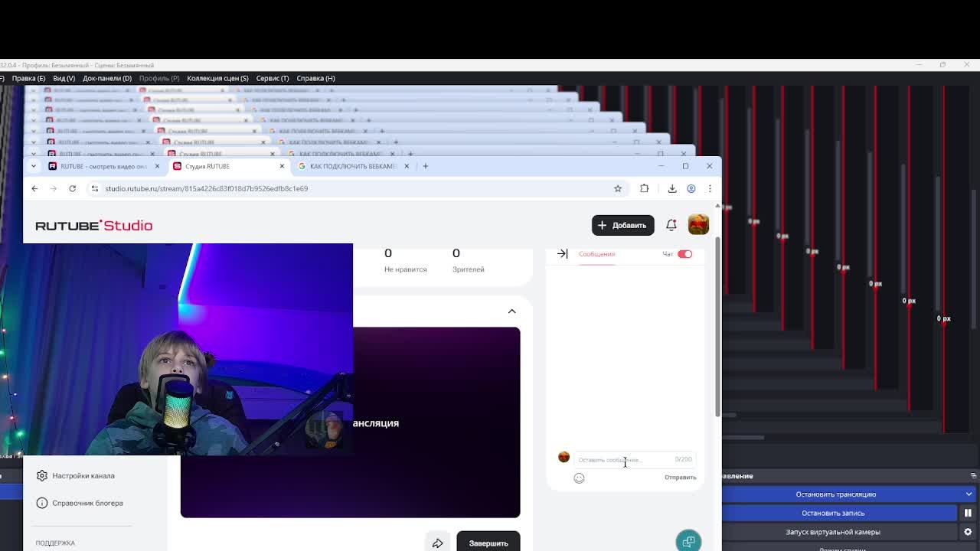Open the browser downloads icon
Viewport: 980px width, 551px height.
coord(671,188)
